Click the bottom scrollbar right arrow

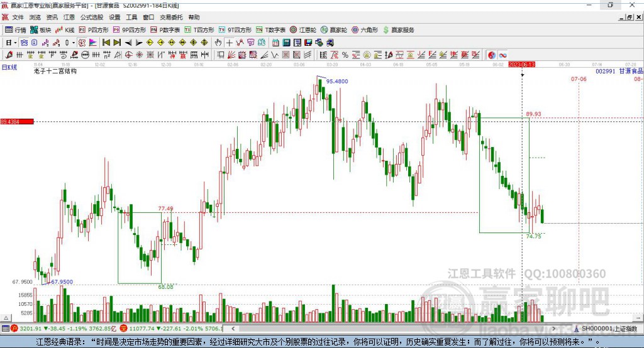coord(553,329)
